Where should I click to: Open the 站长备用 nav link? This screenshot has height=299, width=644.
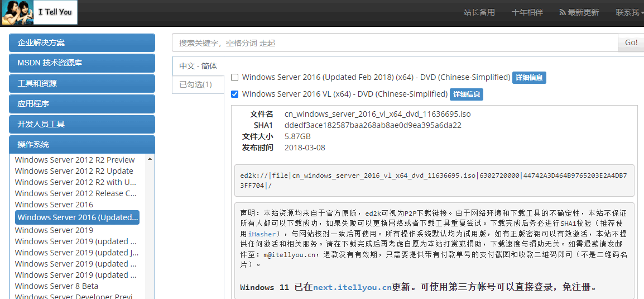click(479, 12)
